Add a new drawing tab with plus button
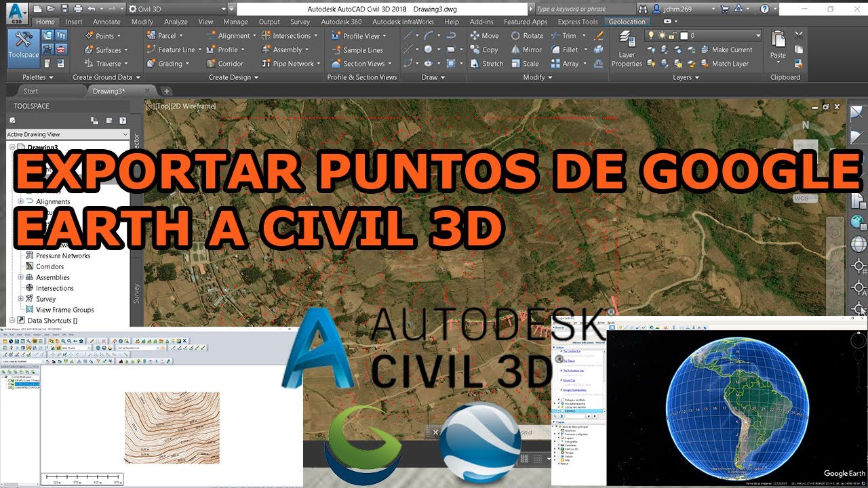Viewport: 868px width, 488px height. [167, 91]
